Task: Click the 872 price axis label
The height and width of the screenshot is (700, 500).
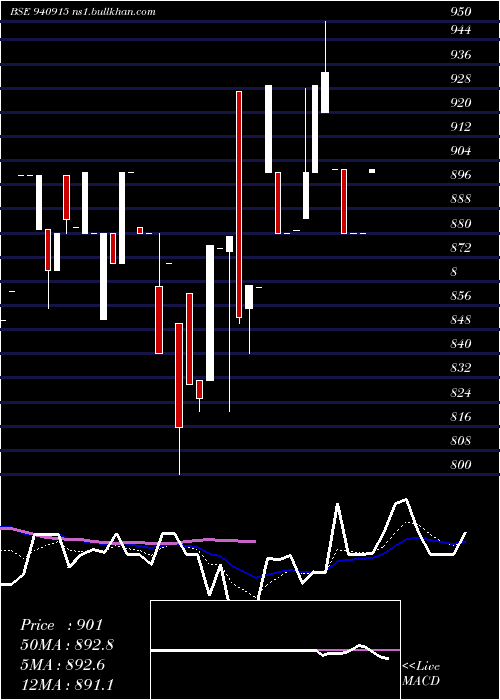Action: [x=461, y=248]
